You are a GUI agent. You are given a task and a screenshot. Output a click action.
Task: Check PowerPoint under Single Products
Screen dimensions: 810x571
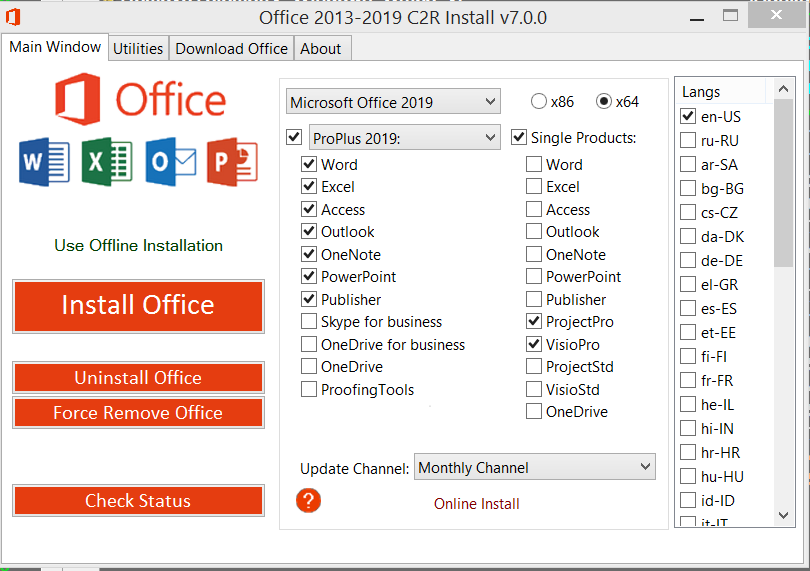[x=534, y=276]
